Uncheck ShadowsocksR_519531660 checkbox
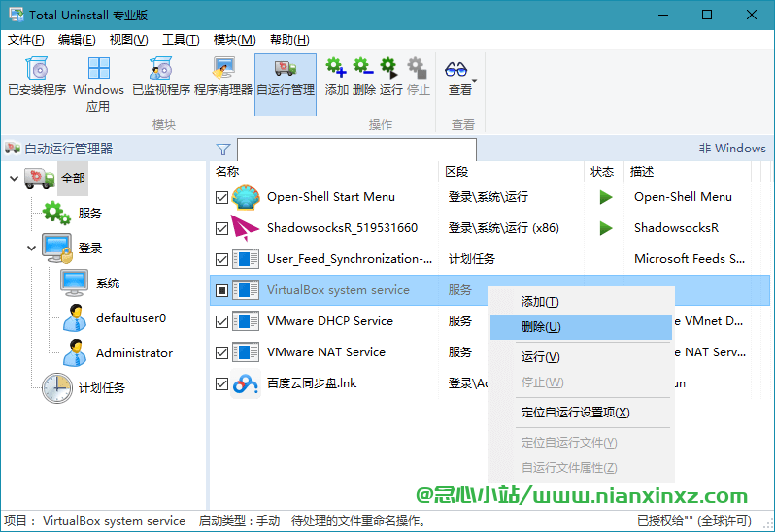The image size is (775, 532). [x=222, y=229]
